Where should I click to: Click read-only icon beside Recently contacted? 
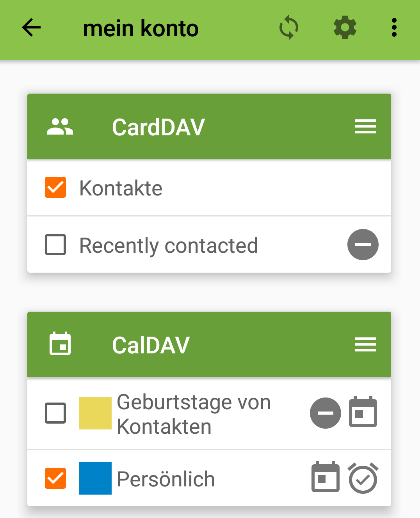[363, 245]
